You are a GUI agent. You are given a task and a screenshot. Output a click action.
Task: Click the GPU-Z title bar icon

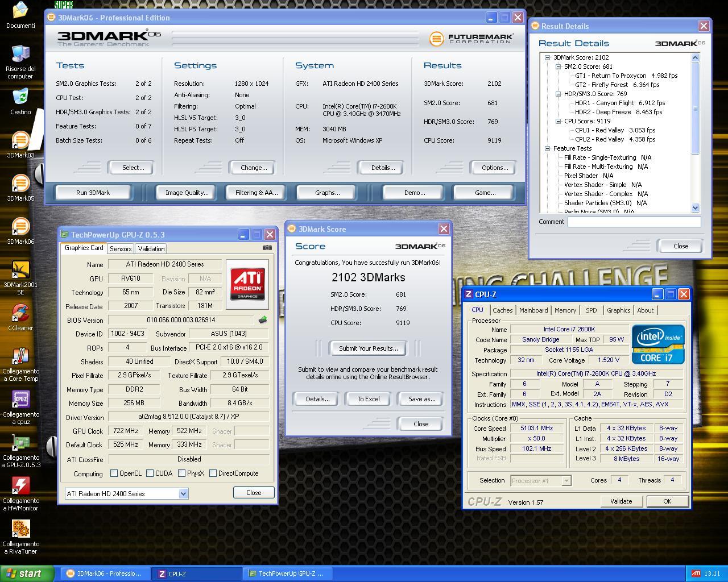(x=64, y=234)
